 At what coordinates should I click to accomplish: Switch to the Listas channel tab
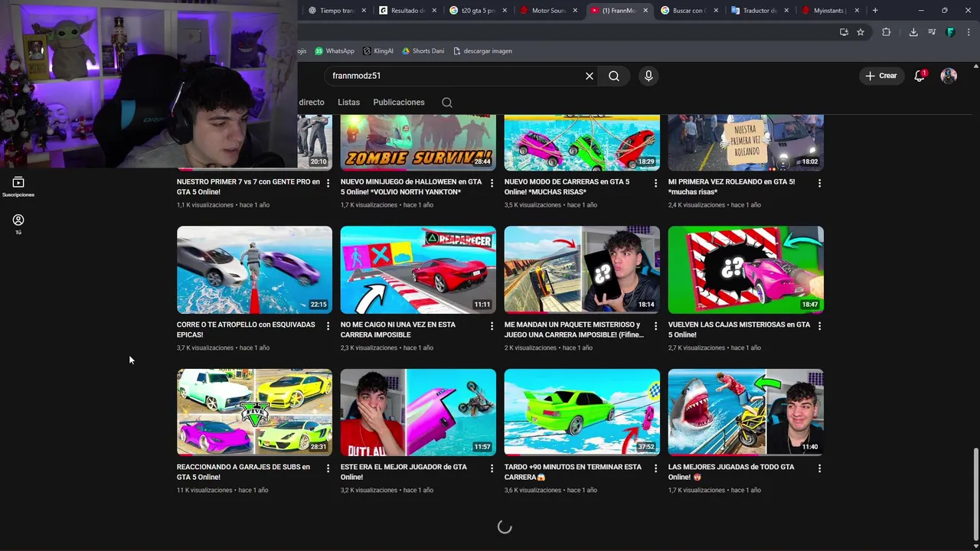[x=348, y=103]
